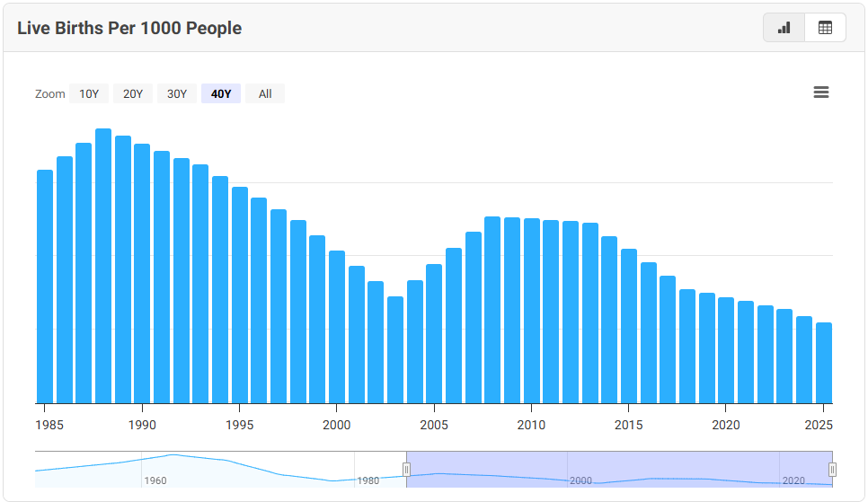Click the 2015 x-axis label
Image resolution: width=868 pixels, height=502 pixels.
point(629,425)
